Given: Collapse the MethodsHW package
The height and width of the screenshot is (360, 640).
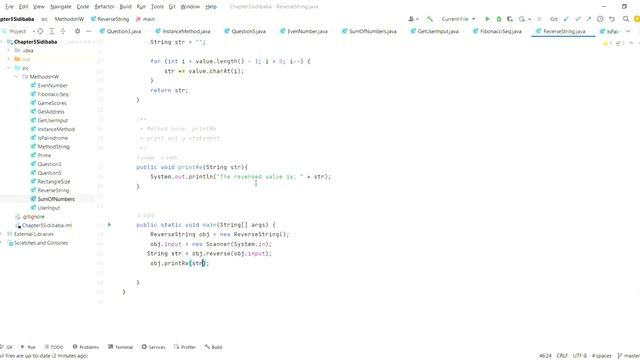Looking at the screenshot, I should (x=17, y=77).
